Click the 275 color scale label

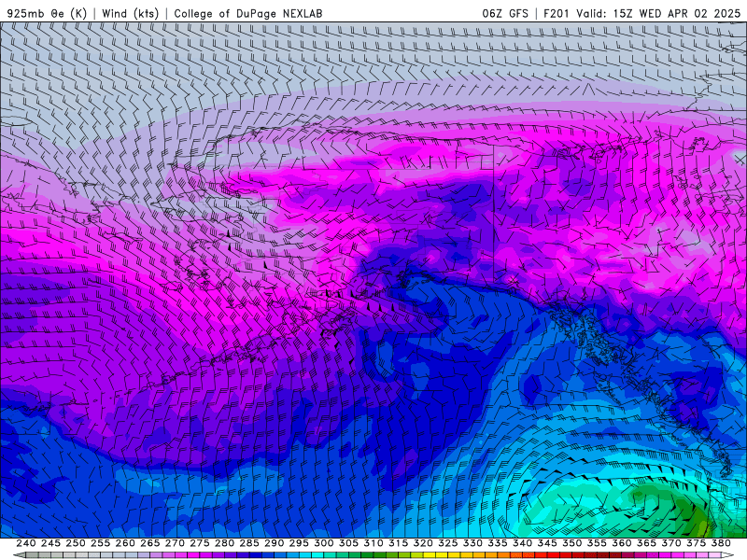pyautogui.click(x=200, y=543)
